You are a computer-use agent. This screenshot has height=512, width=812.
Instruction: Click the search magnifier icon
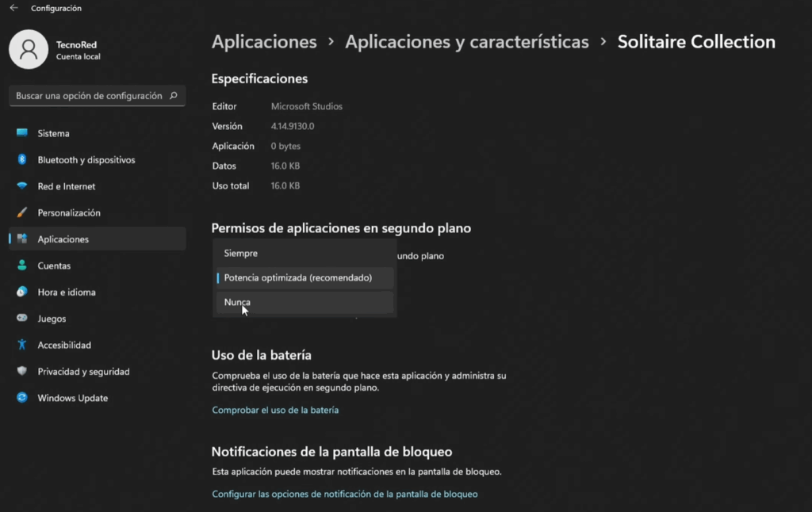coord(174,95)
